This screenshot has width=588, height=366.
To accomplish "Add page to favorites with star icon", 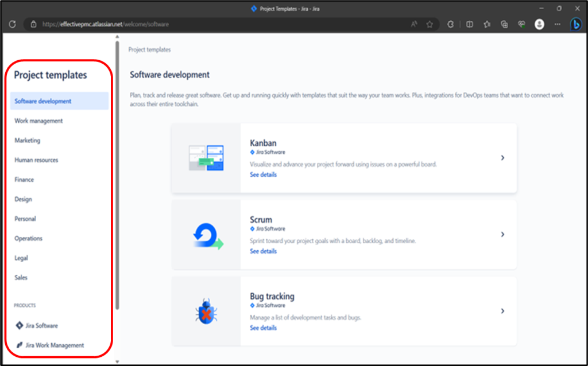I will click(x=430, y=24).
